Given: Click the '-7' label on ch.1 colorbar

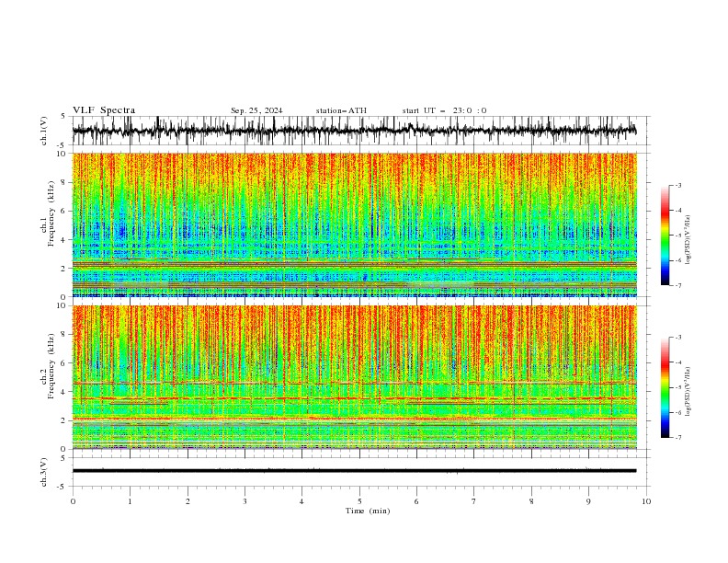Looking at the screenshot, I should coord(677,285).
